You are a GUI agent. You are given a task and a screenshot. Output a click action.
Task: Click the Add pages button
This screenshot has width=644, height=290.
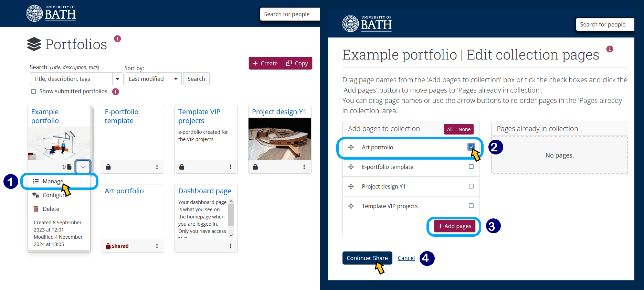[454, 226]
